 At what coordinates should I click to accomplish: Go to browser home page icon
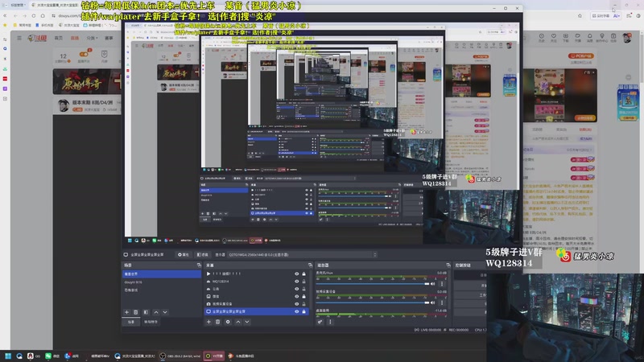click(x=43, y=15)
